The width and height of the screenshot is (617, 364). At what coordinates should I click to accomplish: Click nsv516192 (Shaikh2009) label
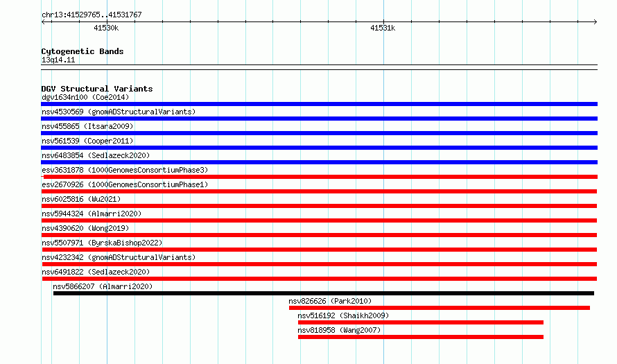point(343,315)
